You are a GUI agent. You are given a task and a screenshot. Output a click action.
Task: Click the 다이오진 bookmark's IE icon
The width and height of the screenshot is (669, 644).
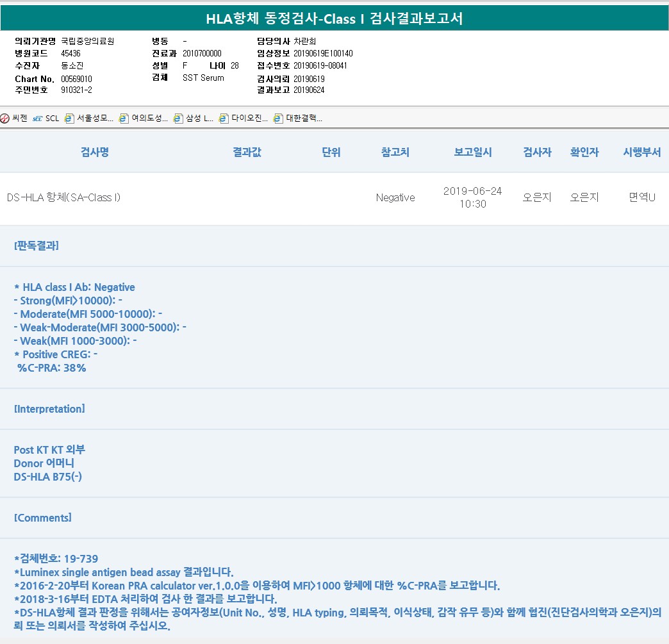click(224, 119)
